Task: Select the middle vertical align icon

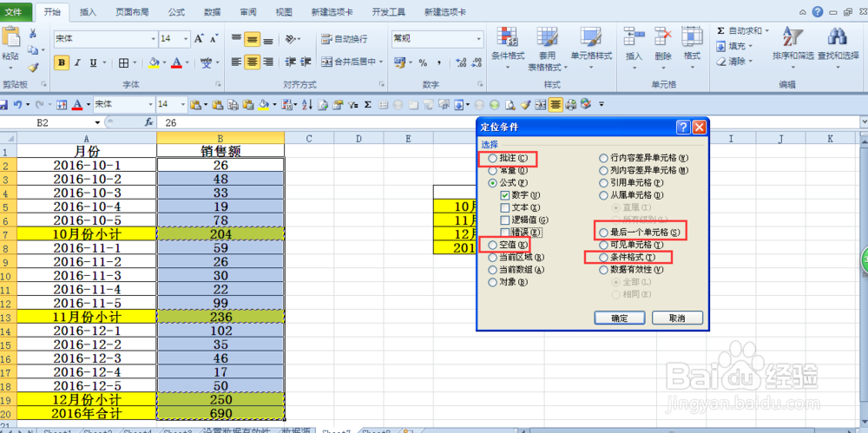Action: 253,39
